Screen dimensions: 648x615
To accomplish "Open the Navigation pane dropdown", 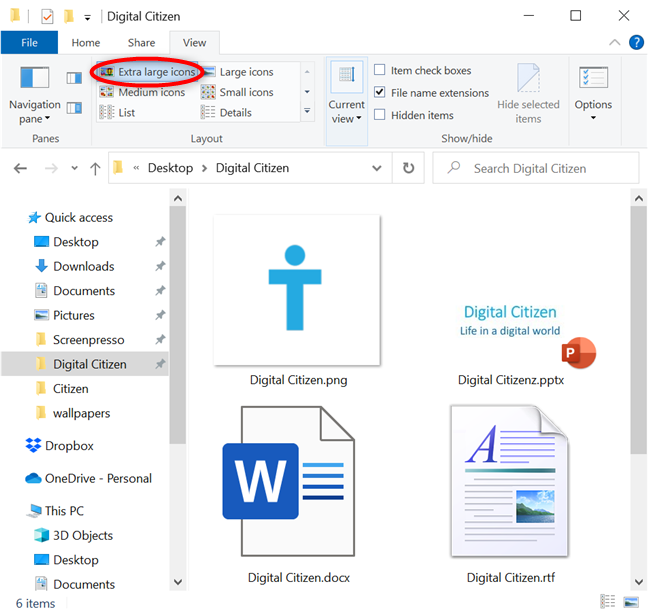I will [x=35, y=95].
